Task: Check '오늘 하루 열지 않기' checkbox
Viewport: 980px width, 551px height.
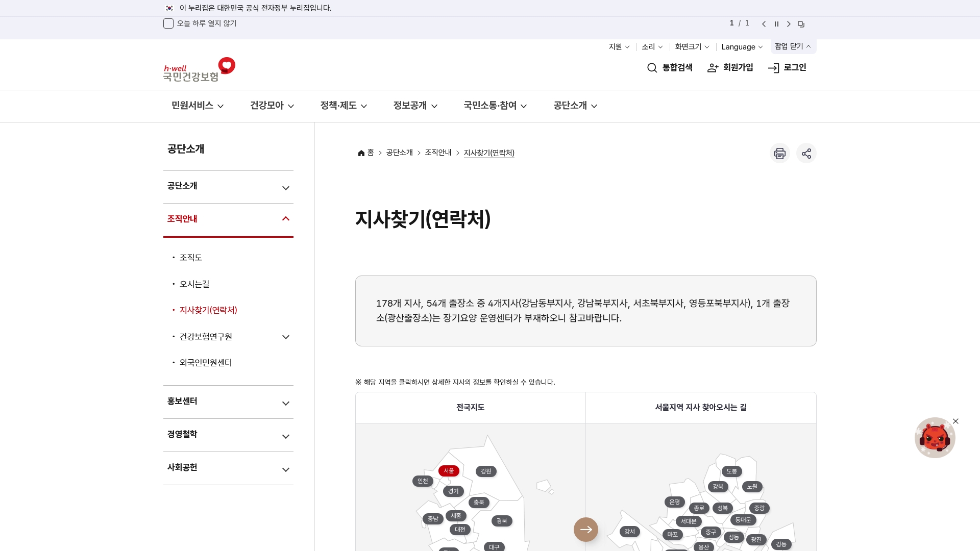Action: tap(168, 23)
